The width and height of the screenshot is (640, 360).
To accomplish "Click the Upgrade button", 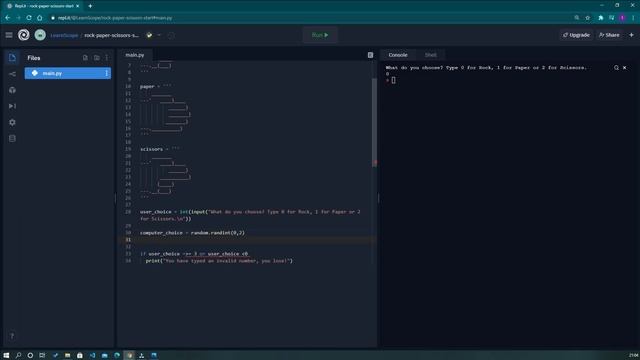I will (x=576, y=35).
